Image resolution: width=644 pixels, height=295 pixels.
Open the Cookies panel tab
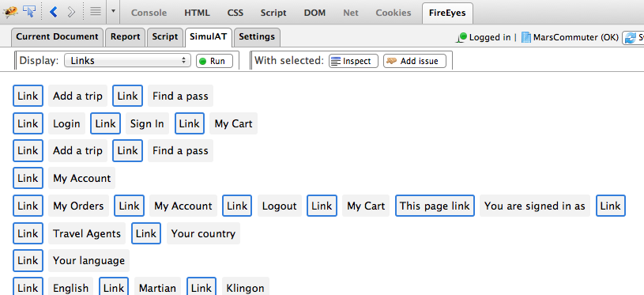click(394, 13)
